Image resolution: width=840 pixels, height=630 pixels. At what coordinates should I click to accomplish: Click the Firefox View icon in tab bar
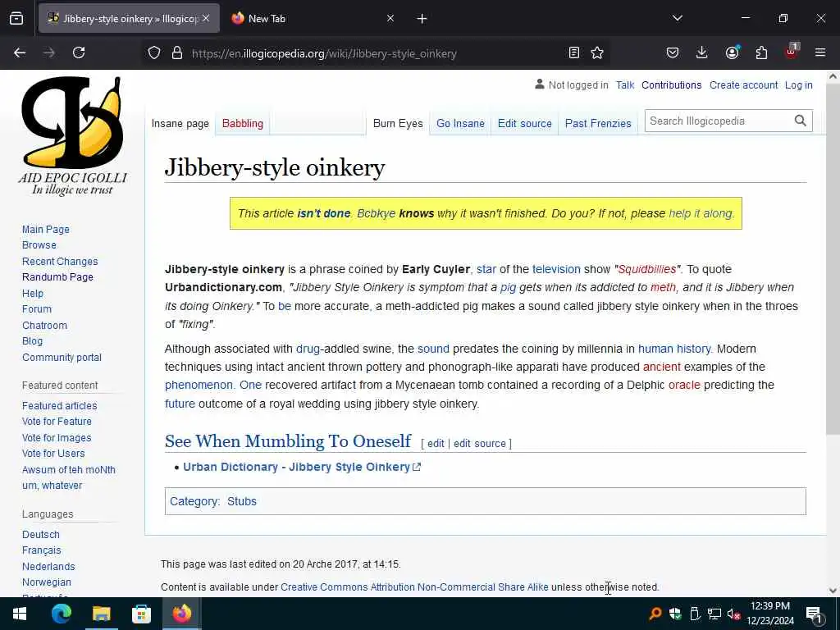[x=16, y=19]
